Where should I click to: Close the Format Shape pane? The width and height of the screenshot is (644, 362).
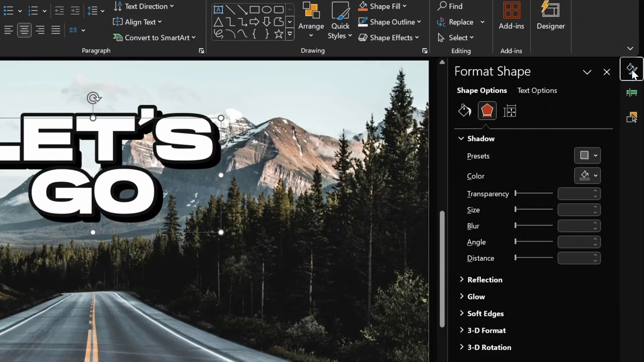click(x=607, y=72)
